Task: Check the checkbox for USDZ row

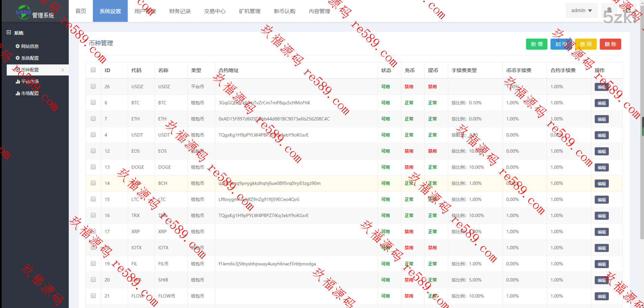Action: [93, 86]
